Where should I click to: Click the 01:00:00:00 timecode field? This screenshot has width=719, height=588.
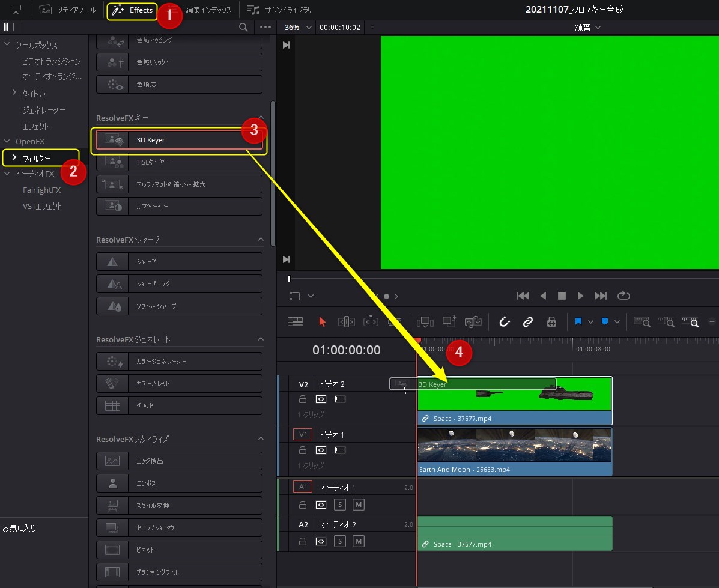[347, 350]
